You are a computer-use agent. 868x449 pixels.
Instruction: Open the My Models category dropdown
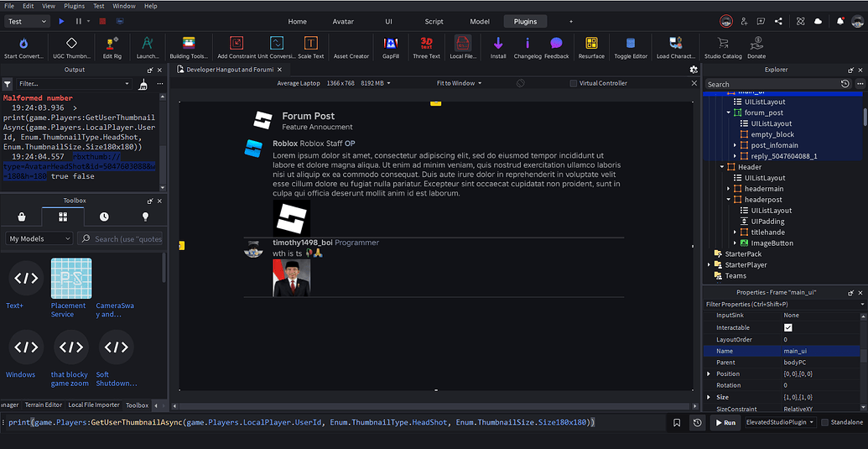pyautogui.click(x=39, y=239)
